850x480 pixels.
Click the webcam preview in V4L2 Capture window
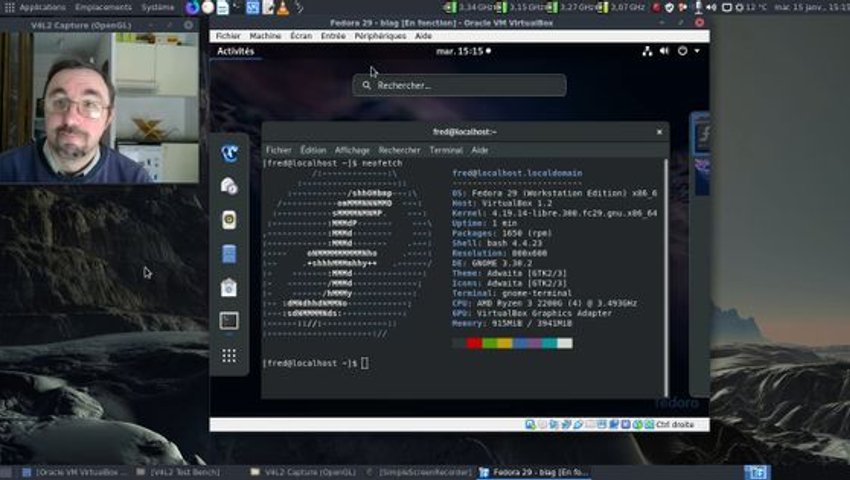[x=99, y=107]
